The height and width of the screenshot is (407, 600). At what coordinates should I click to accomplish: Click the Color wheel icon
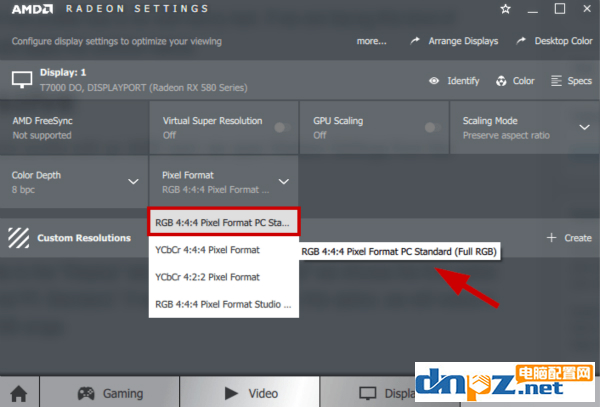point(501,81)
